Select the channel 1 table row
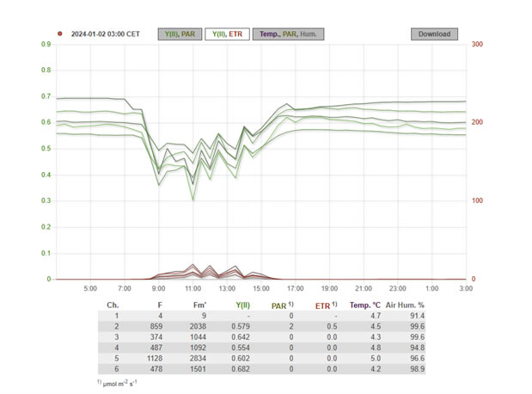532x394 pixels. tap(265, 317)
